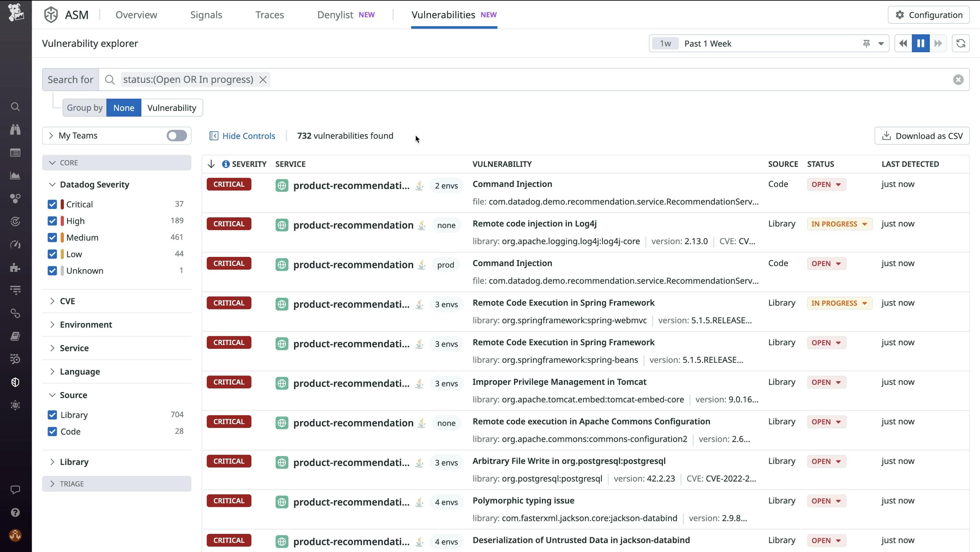The height and width of the screenshot is (552, 980).
Task: Open the Signals tab
Action: tap(206, 15)
